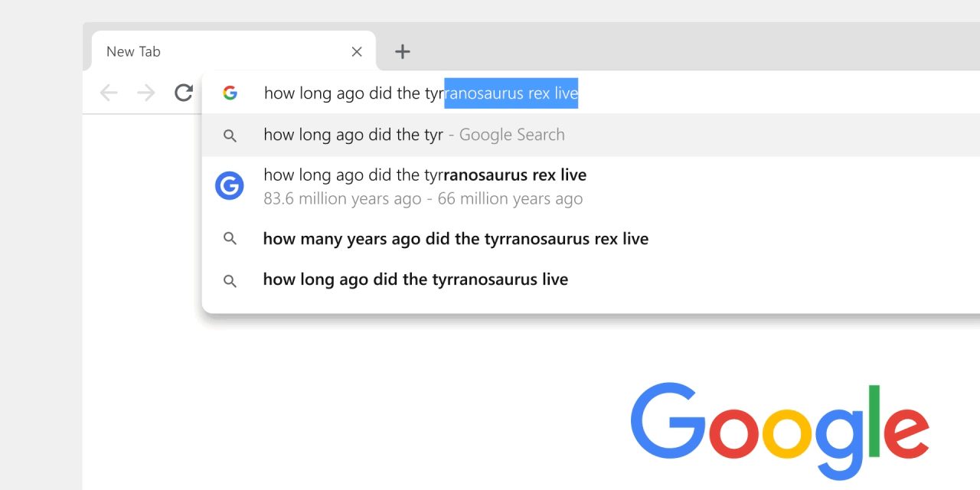Click magnifier beside 'how many years ago' suggestion
The image size is (980, 490).
pyautogui.click(x=230, y=239)
